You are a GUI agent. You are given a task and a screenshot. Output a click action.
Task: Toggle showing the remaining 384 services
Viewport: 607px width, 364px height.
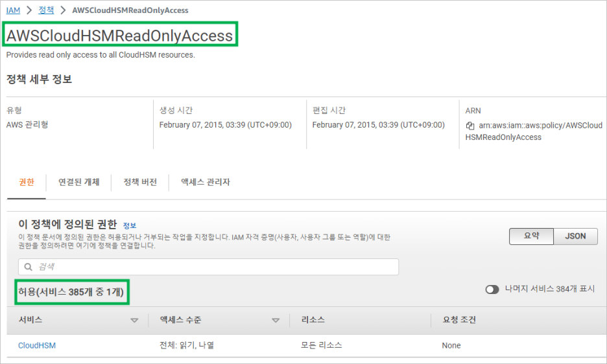(492, 290)
